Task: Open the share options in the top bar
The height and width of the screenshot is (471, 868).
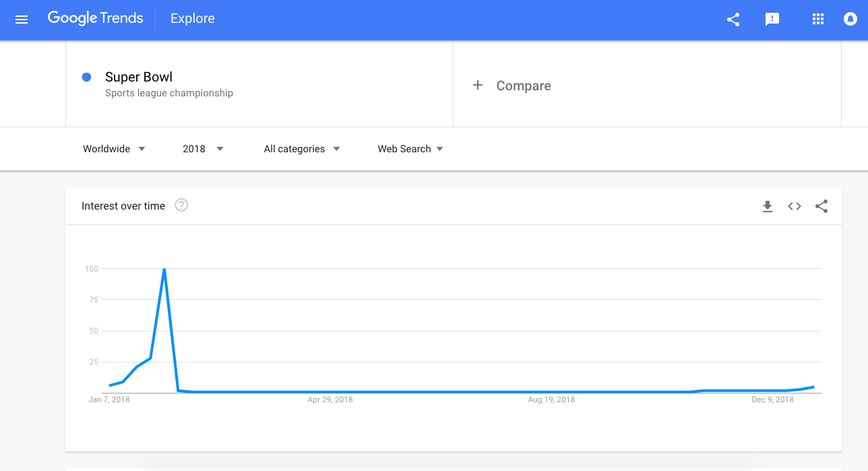Action: click(x=733, y=20)
